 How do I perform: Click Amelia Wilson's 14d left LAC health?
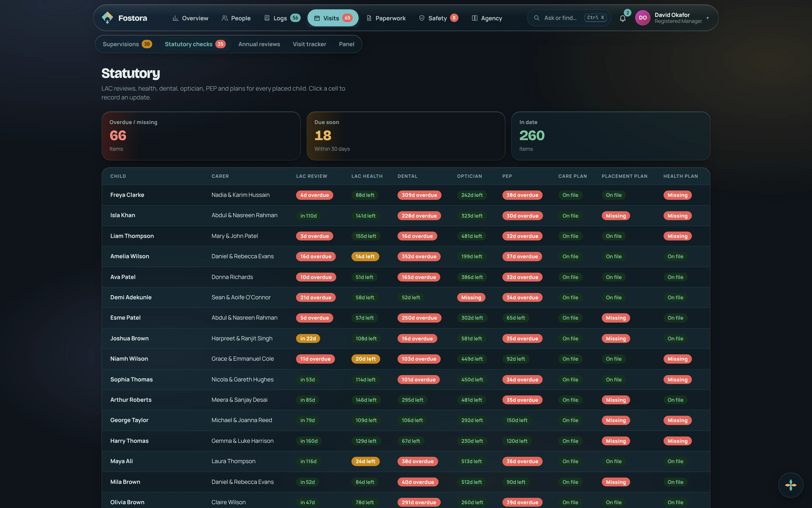[365, 256]
